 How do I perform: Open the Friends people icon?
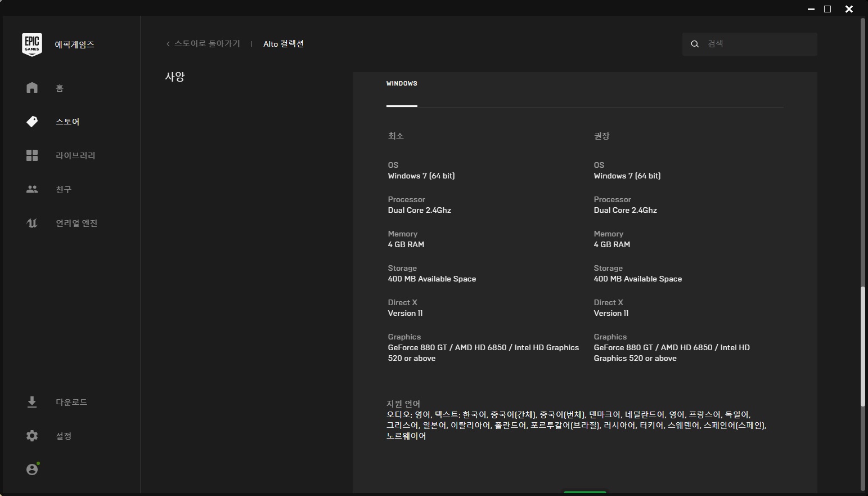click(32, 189)
